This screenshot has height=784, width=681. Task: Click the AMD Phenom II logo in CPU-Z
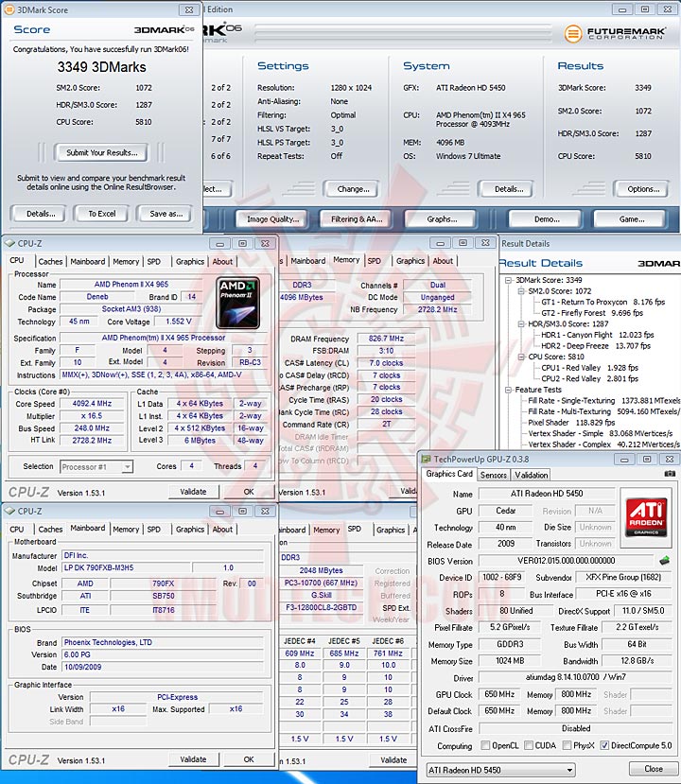coord(238,303)
